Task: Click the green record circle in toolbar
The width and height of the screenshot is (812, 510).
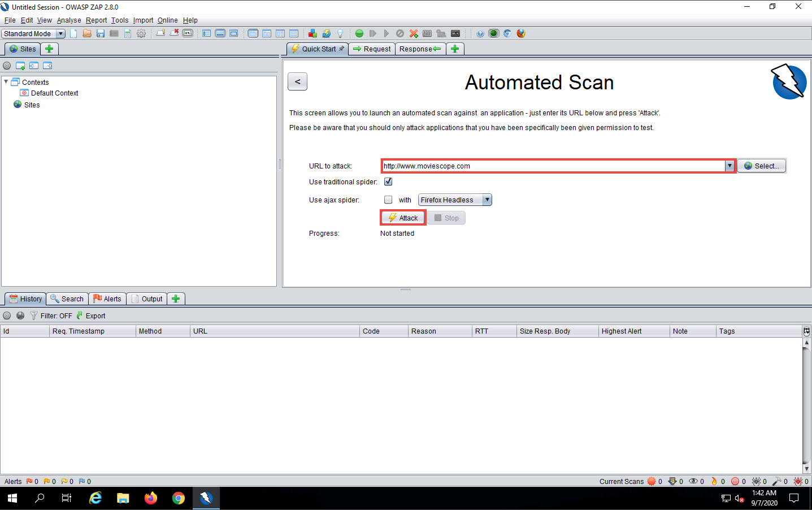Action: (x=359, y=33)
